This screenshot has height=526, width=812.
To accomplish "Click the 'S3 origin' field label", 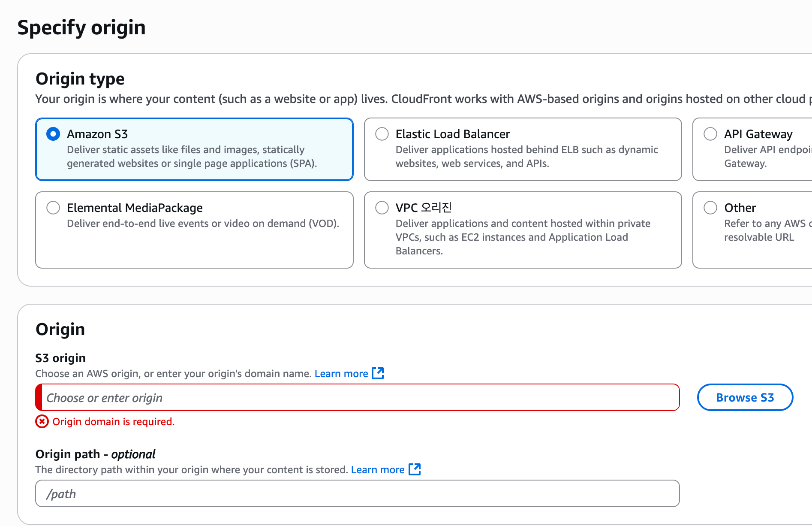I will (60, 358).
